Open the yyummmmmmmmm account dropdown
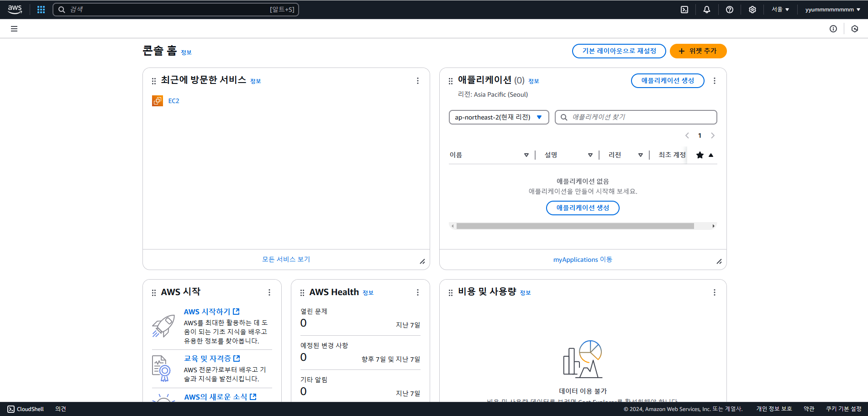Screen dimensions: 868x416 click(833, 10)
